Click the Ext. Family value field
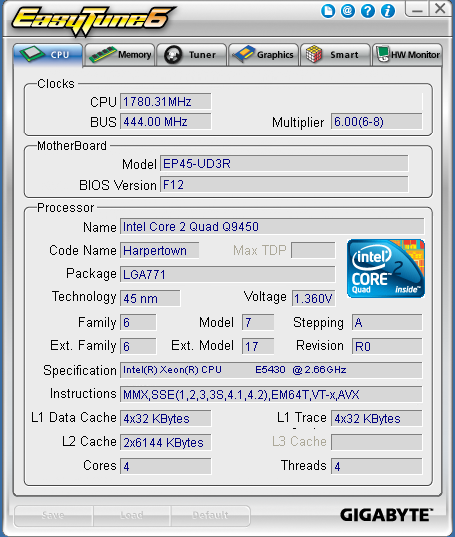 [x=138, y=346]
